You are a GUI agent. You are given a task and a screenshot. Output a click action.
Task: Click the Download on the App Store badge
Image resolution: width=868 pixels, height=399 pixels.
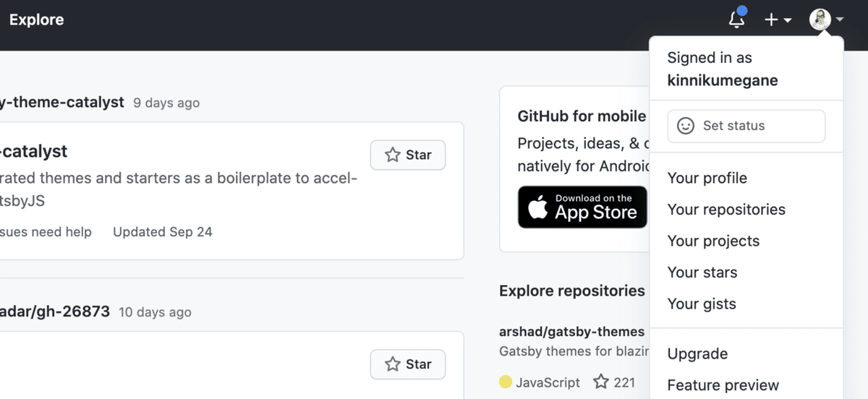click(x=582, y=207)
